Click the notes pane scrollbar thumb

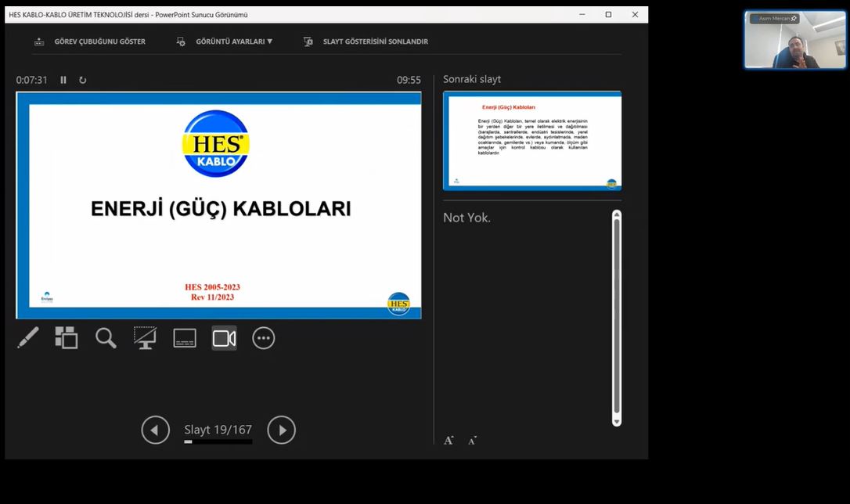616,316
